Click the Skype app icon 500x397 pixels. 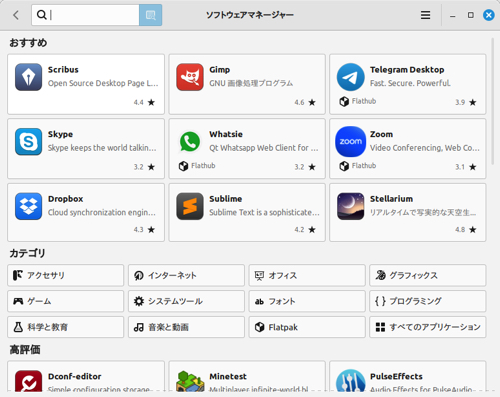point(28,142)
